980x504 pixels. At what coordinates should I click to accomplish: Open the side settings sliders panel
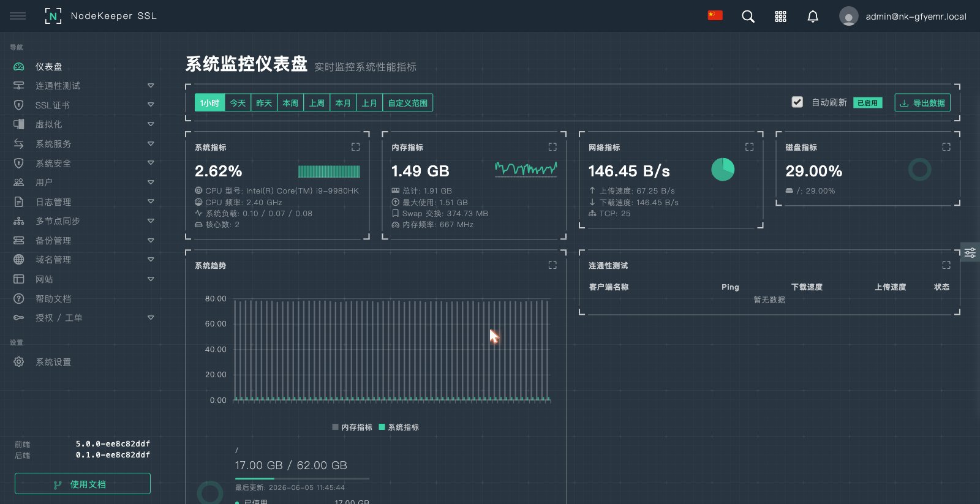970,252
